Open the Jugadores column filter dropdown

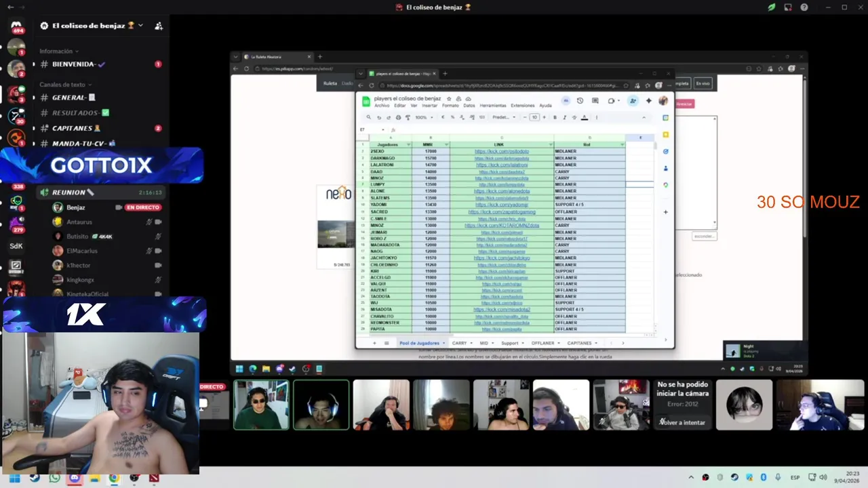pos(408,144)
